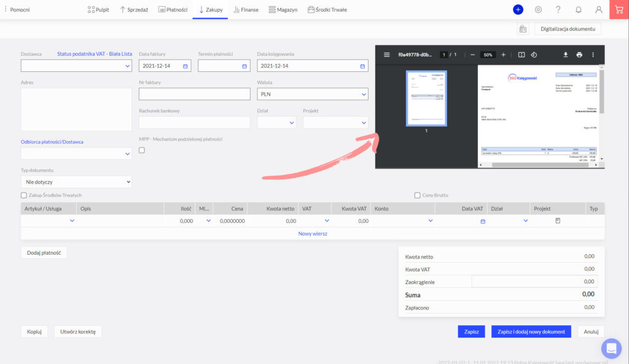Open the chat bubble widget

611,349
